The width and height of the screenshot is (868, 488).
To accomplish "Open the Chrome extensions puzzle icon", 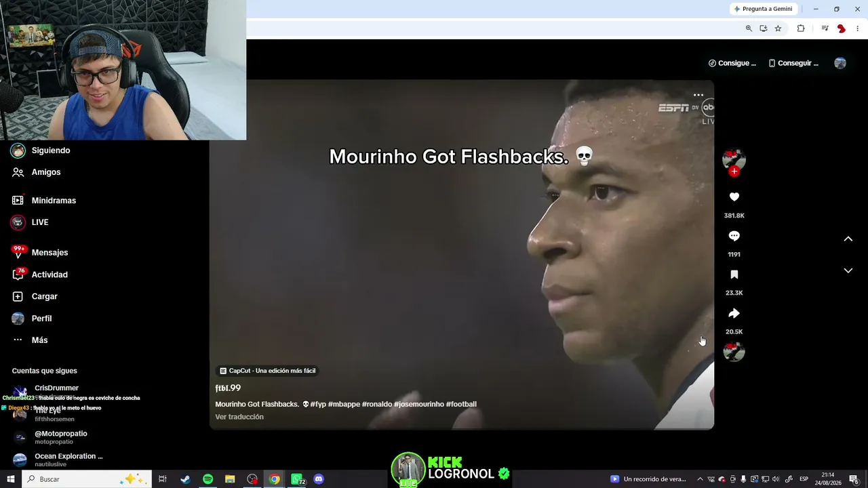I will click(x=801, y=28).
